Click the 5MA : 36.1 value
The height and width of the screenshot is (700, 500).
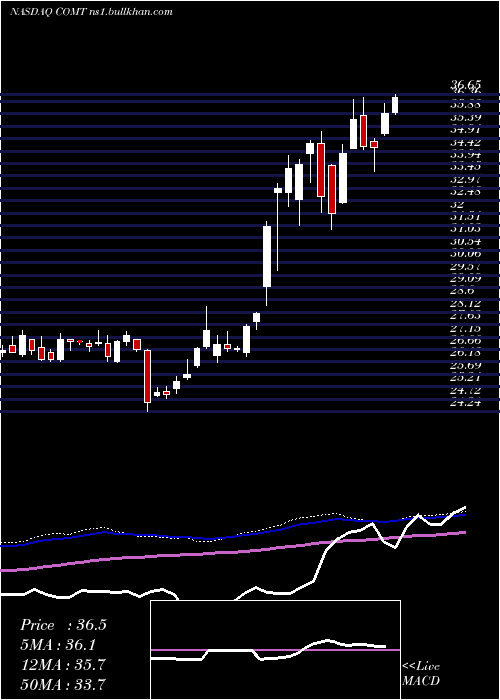[58, 644]
